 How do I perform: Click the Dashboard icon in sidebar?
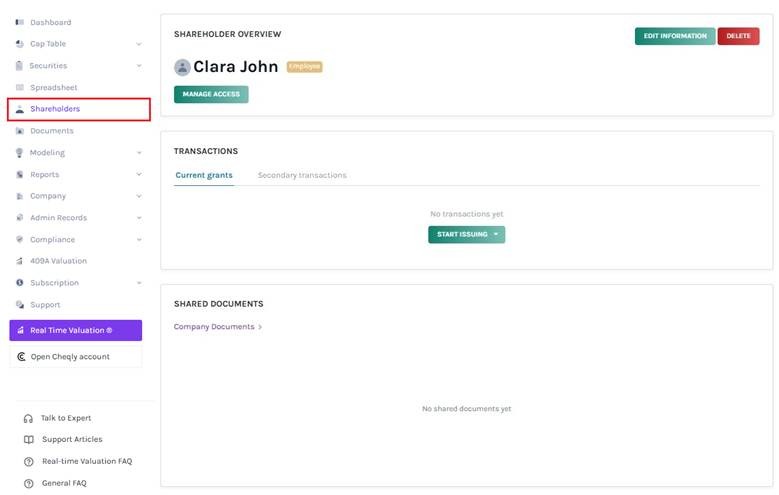coord(19,22)
